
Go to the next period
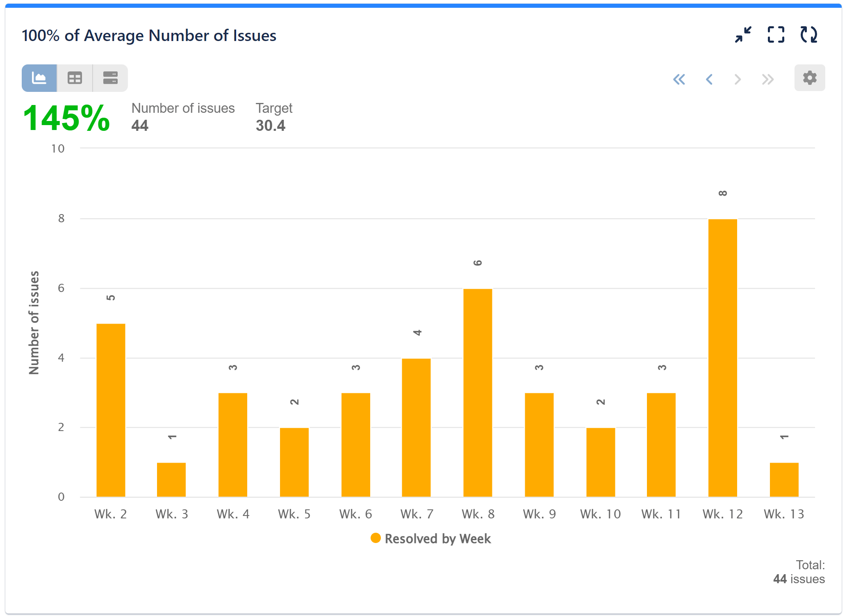pos(738,80)
